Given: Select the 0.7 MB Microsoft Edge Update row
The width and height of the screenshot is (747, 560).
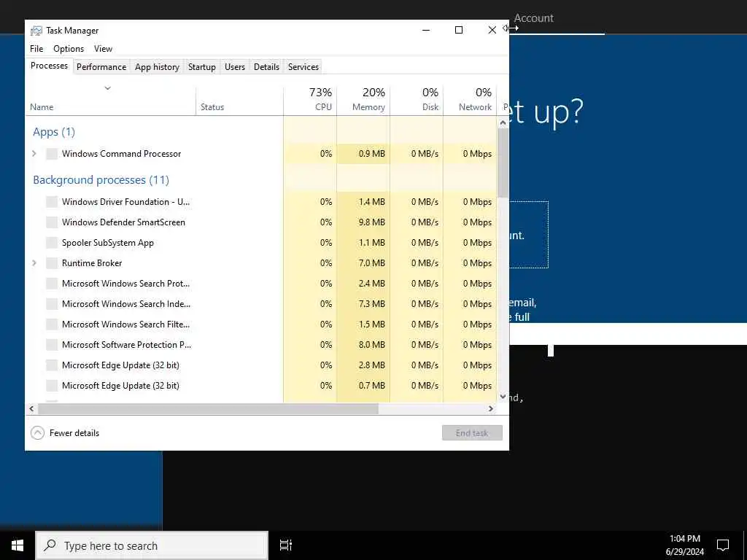Looking at the screenshot, I should coord(261,386).
